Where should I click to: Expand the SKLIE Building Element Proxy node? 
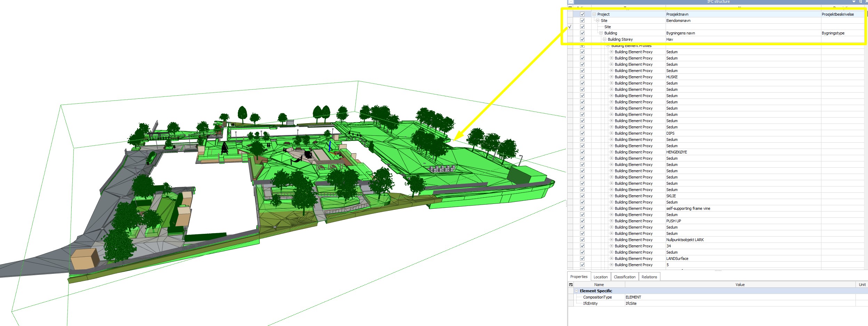tap(611, 196)
